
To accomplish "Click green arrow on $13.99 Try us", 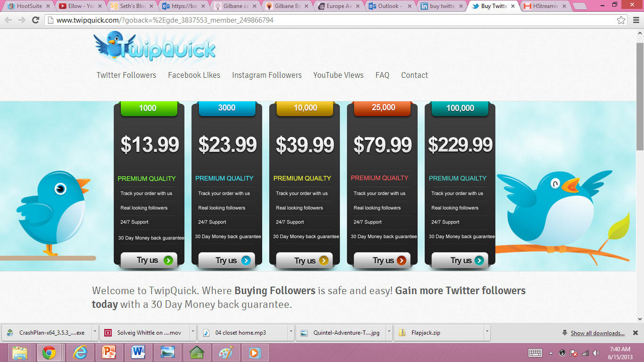I will (168, 260).
